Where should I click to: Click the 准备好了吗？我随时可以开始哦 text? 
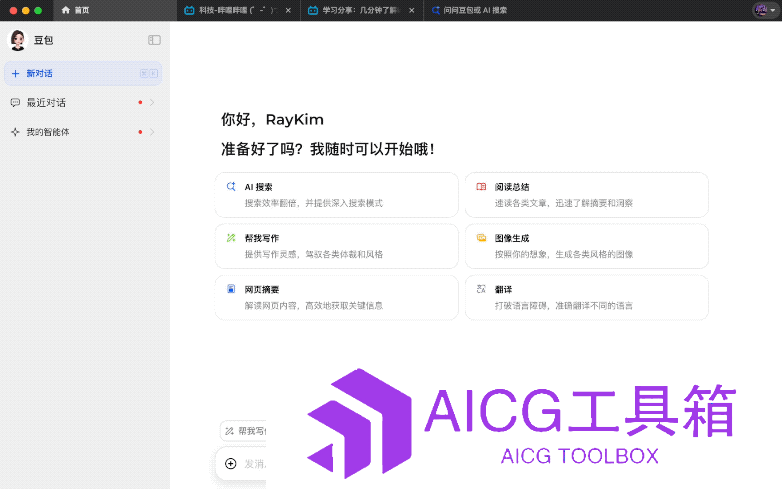(x=328, y=149)
